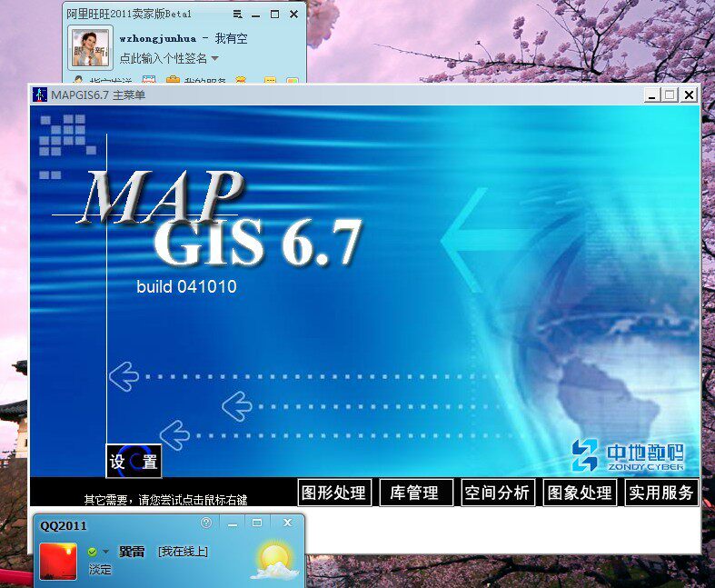Close the AliWangWang window
This screenshot has width=715, height=588.
click(x=293, y=15)
